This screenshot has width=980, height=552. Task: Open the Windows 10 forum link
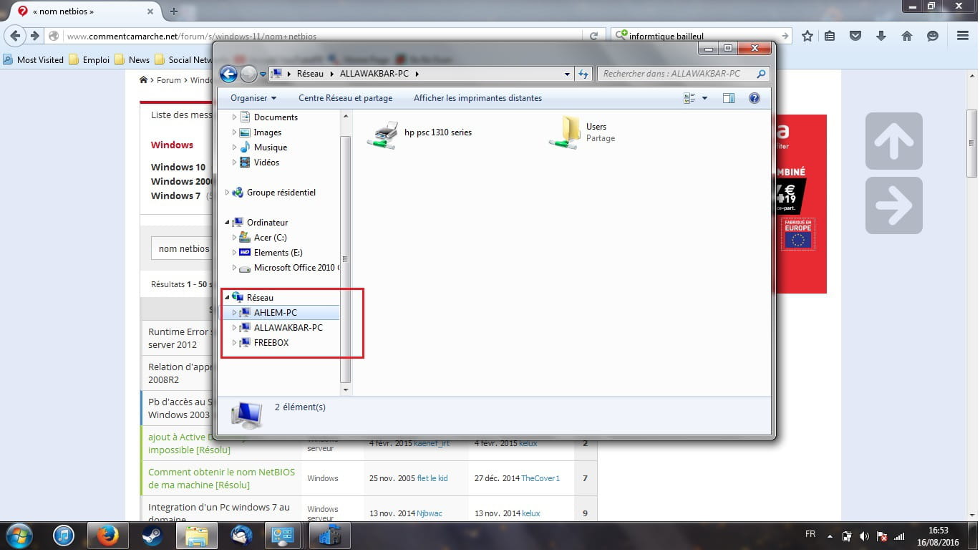pos(178,167)
